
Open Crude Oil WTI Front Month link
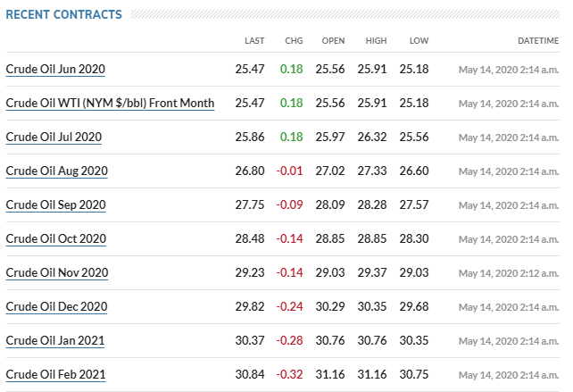point(110,103)
